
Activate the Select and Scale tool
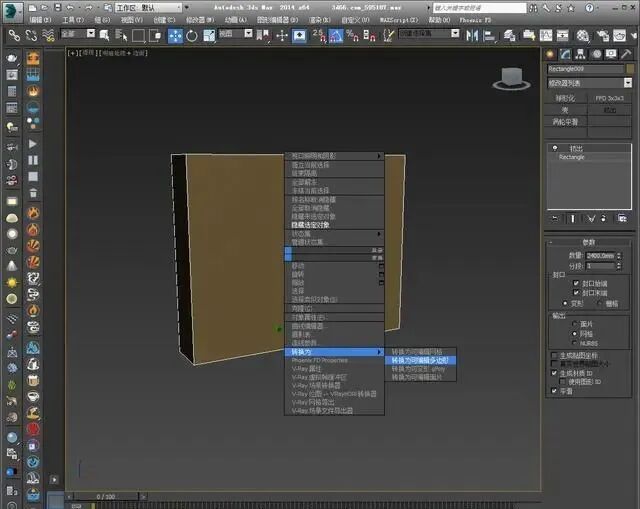[209, 36]
